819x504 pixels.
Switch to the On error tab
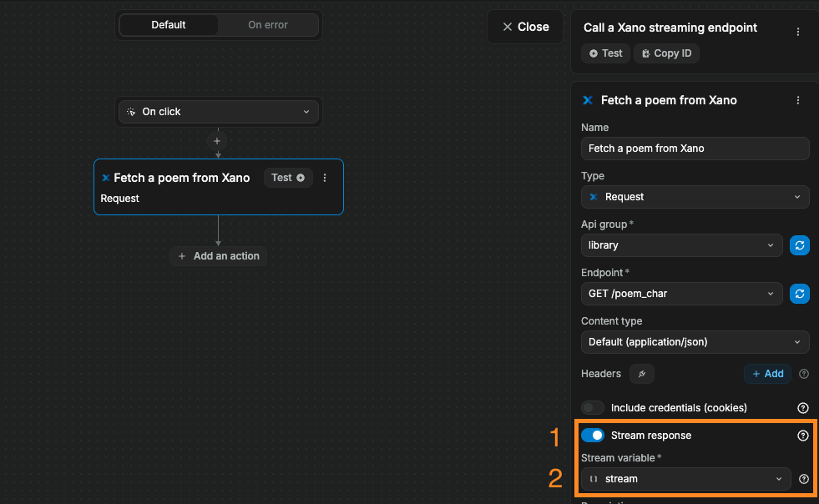[x=267, y=25]
